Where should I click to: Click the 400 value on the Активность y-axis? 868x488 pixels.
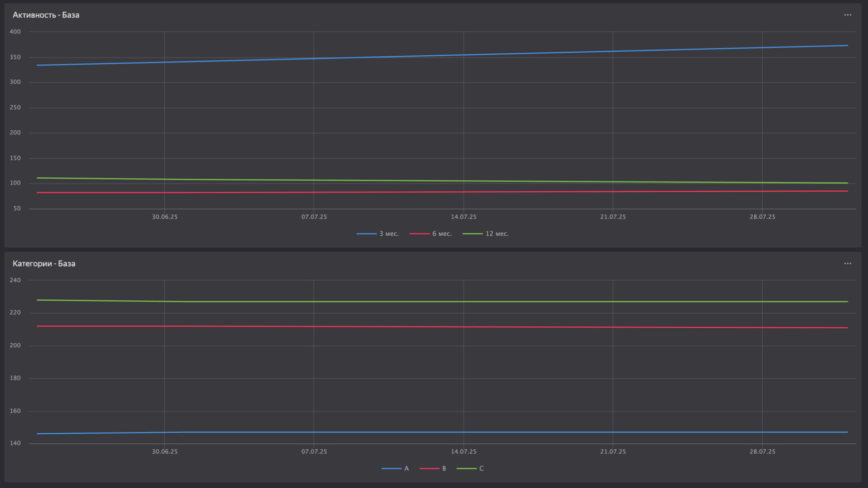[x=16, y=32]
